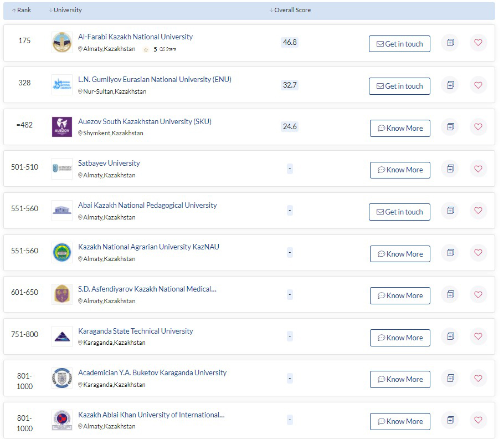Add Kazakh Ablai Khan University to compare
504x439 pixels.
[x=450, y=420]
